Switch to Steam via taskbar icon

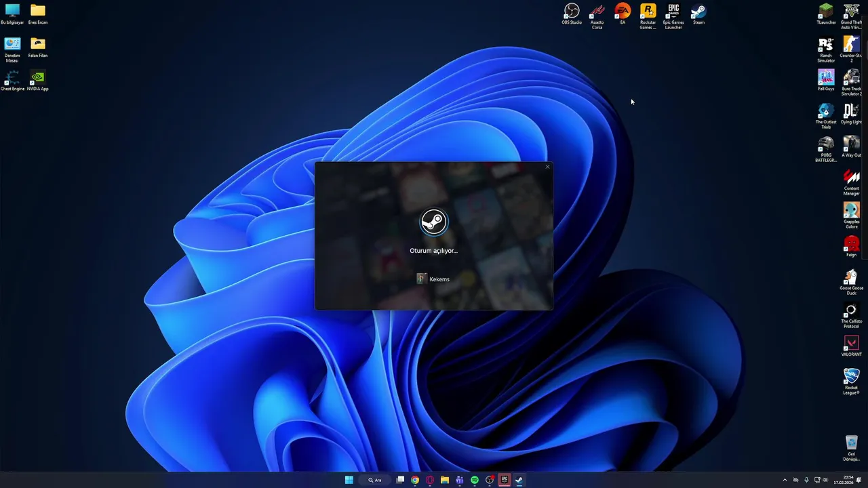[519, 480]
